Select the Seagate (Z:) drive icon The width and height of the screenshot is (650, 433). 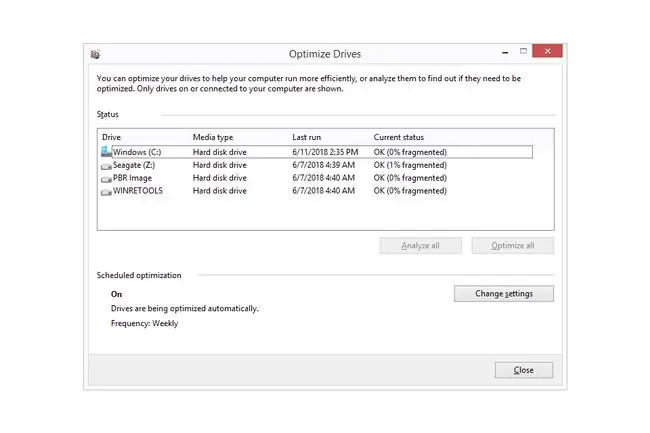tap(106, 166)
